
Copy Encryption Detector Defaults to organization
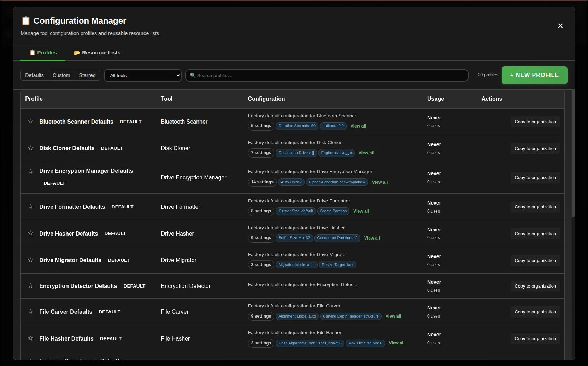coord(535,286)
